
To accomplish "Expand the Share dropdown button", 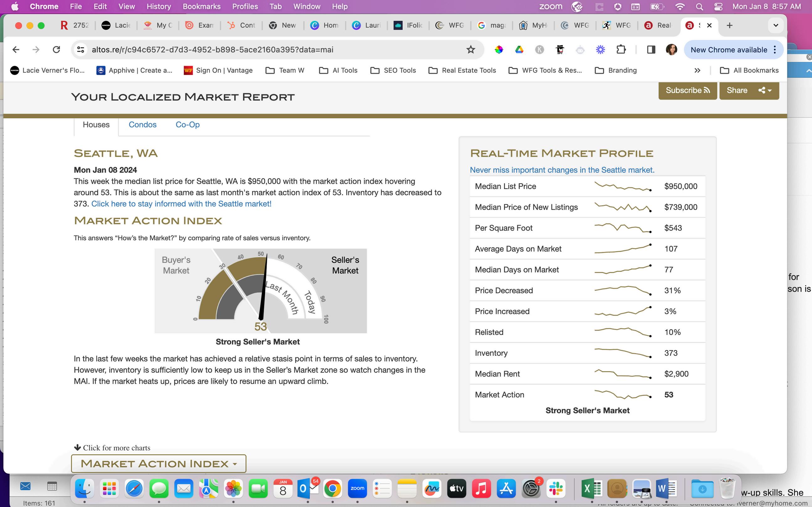I will tap(749, 90).
